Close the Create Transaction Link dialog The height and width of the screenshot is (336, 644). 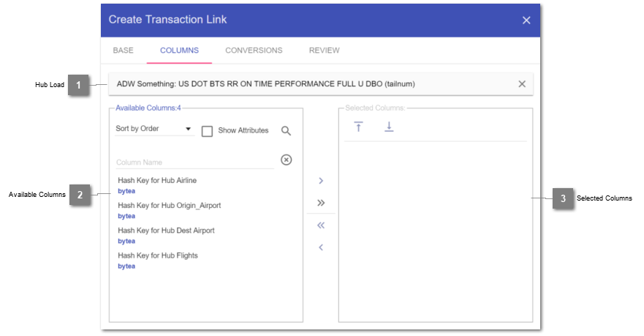[x=526, y=20]
